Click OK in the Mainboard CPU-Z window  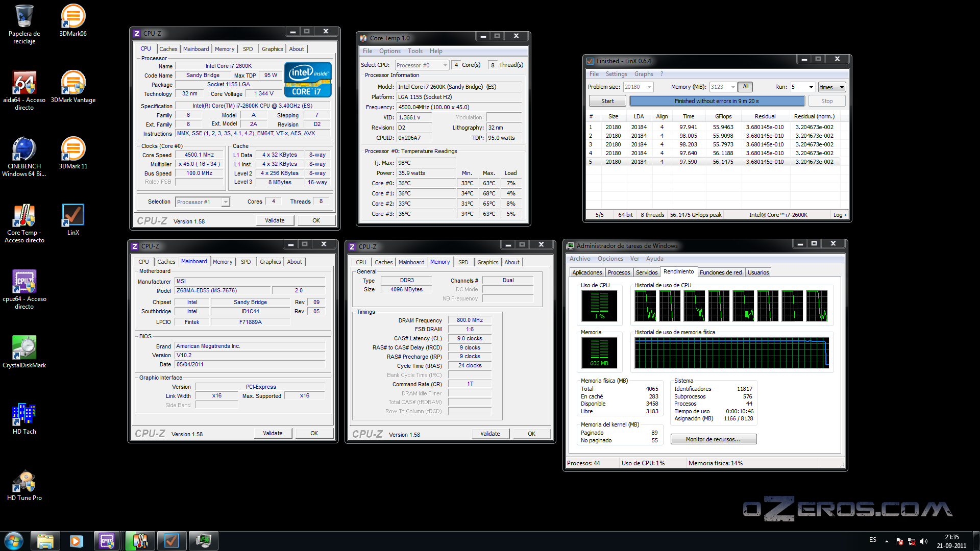coord(314,433)
